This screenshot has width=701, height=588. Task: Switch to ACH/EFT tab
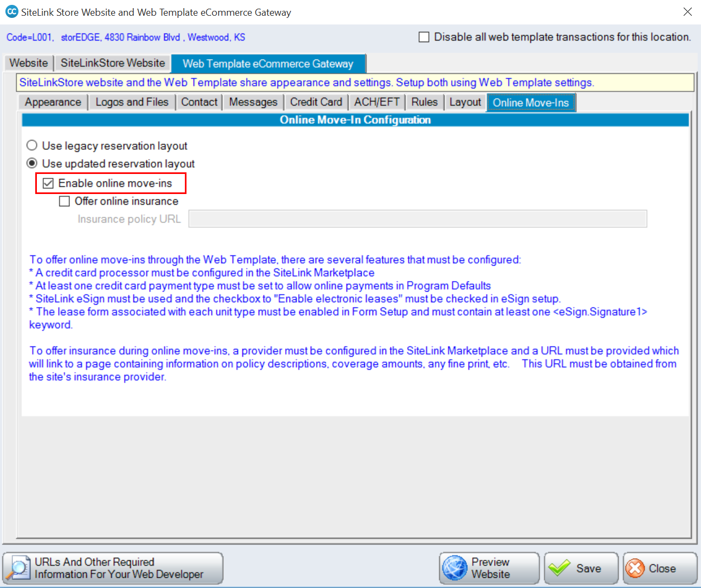click(377, 102)
